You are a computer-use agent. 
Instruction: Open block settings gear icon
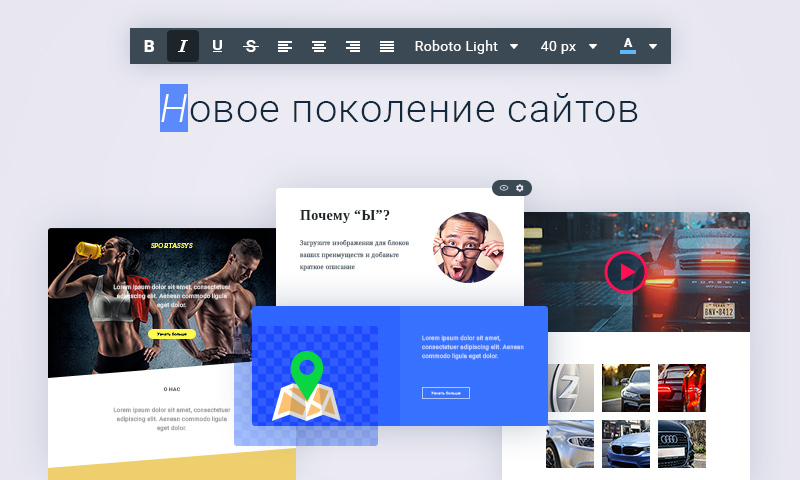click(520, 188)
